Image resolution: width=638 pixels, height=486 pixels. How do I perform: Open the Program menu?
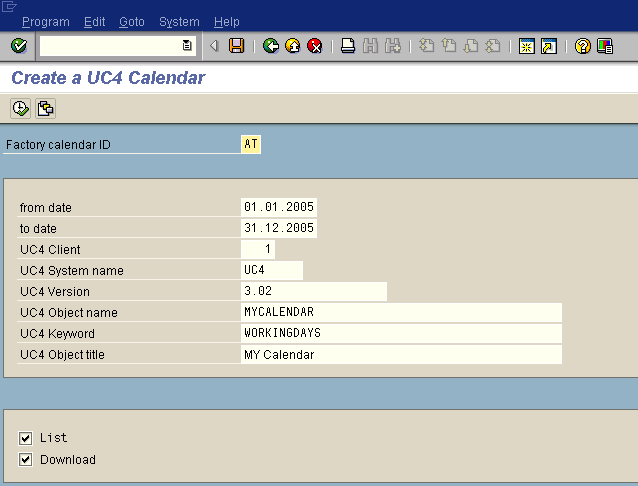pos(46,22)
